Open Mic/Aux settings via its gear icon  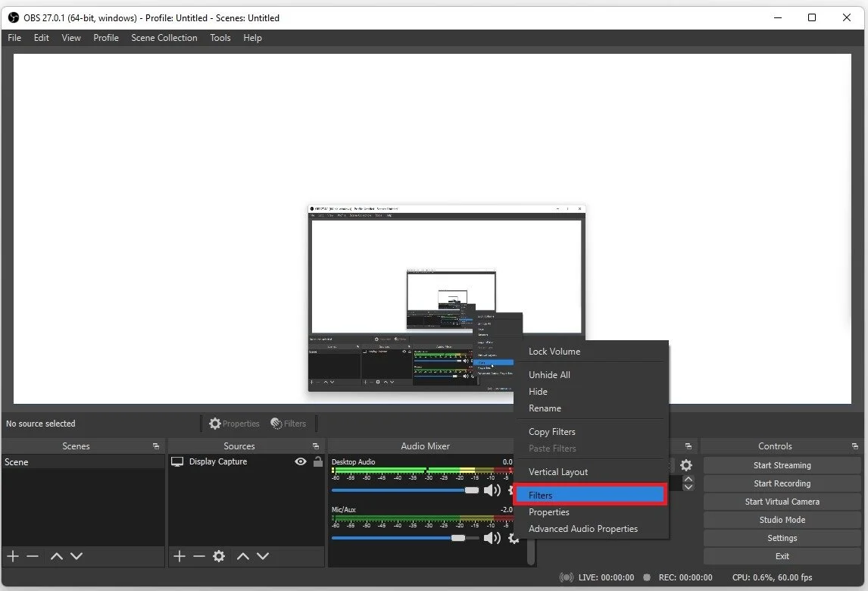pyautogui.click(x=514, y=538)
